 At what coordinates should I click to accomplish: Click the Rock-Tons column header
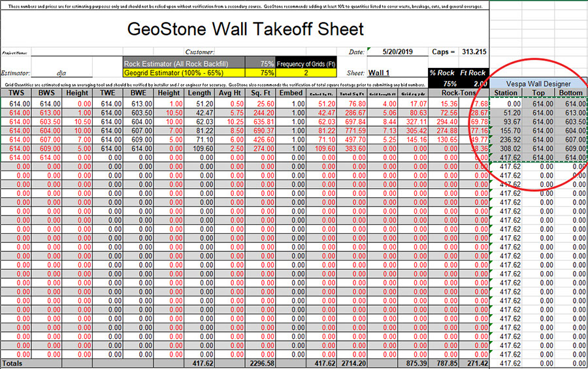pyautogui.click(x=458, y=93)
